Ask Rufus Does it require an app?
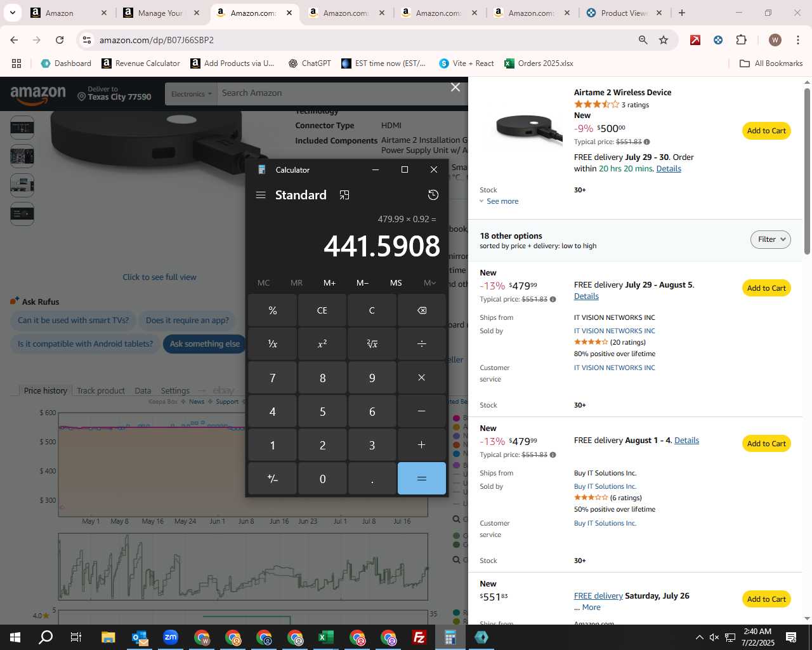 pyautogui.click(x=187, y=321)
